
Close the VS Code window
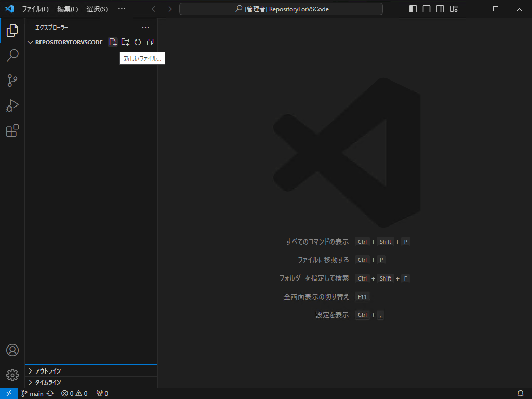(x=520, y=9)
